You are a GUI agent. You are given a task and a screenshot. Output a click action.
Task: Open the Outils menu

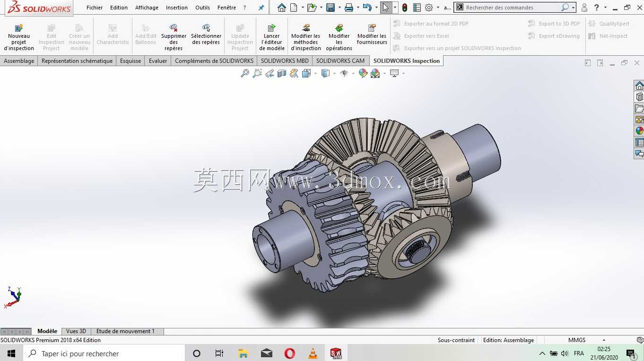point(202,8)
